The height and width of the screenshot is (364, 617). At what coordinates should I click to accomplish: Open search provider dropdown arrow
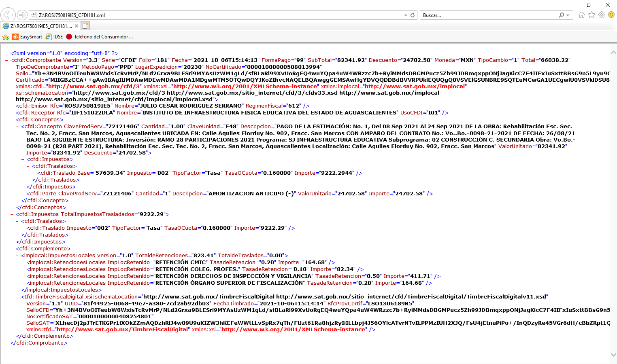point(568,15)
